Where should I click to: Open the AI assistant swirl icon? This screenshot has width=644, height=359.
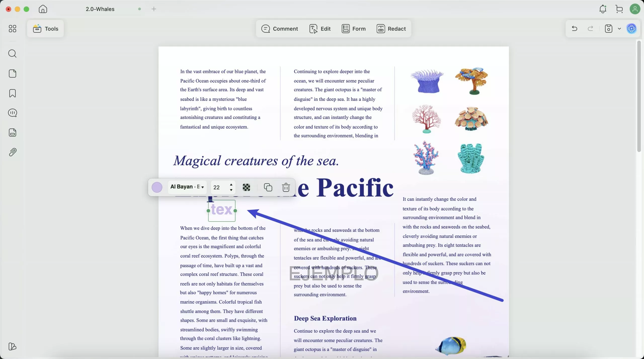pos(632,29)
